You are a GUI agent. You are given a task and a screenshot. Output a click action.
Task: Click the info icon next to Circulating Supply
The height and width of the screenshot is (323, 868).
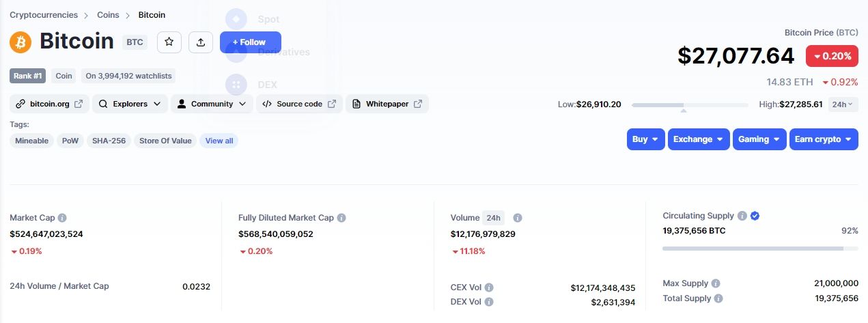click(741, 216)
